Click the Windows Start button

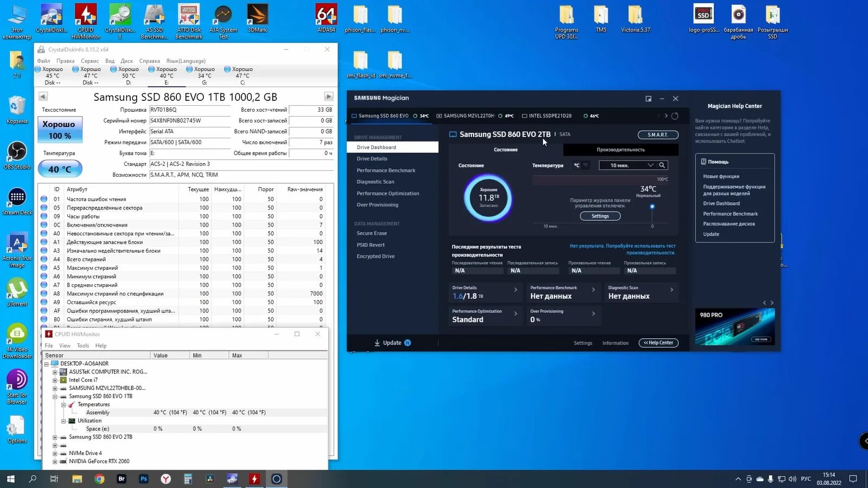(x=10, y=479)
